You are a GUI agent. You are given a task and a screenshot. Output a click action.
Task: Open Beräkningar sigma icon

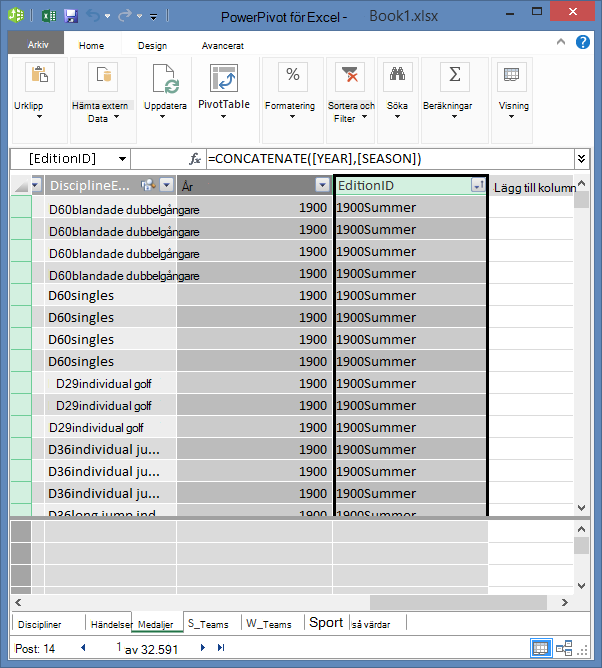[x=455, y=77]
